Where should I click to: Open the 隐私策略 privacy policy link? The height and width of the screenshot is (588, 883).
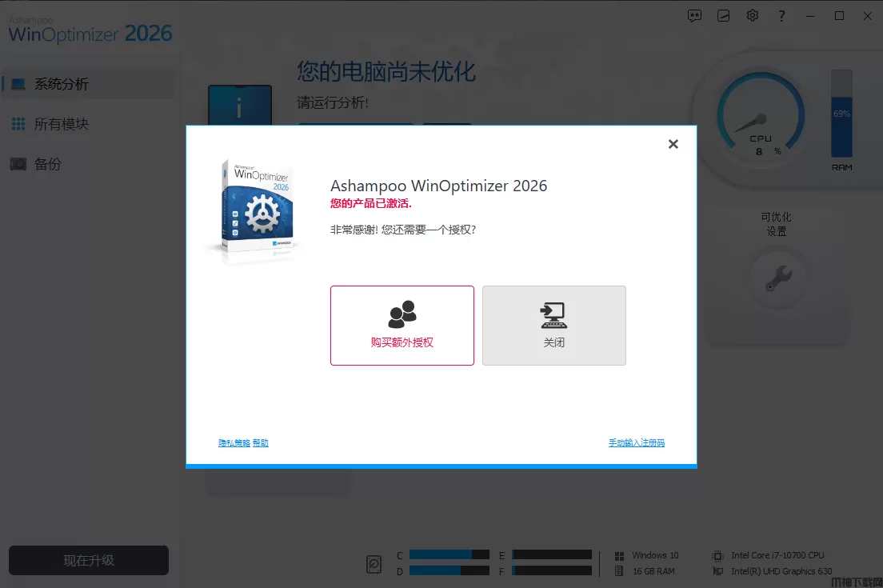point(234,442)
